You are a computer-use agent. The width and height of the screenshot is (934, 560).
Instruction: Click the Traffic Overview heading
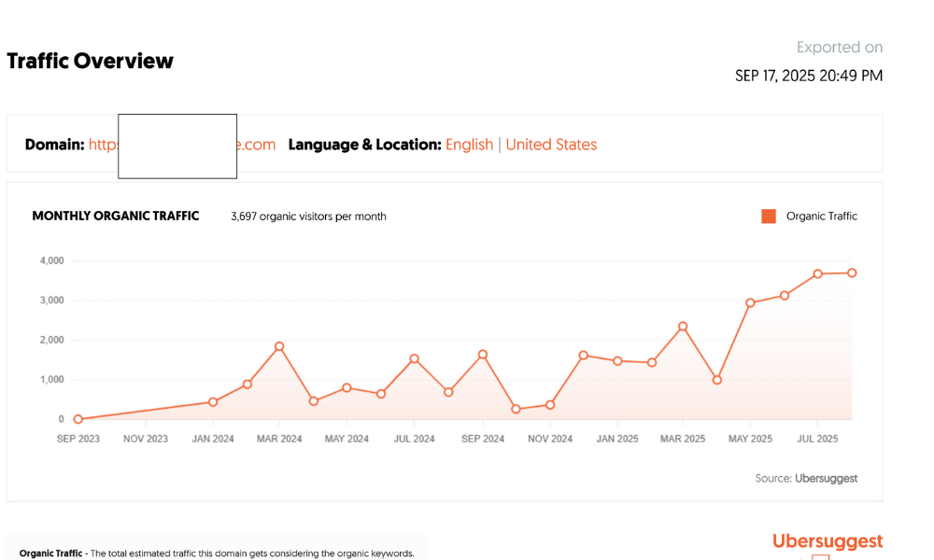[x=90, y=61]
